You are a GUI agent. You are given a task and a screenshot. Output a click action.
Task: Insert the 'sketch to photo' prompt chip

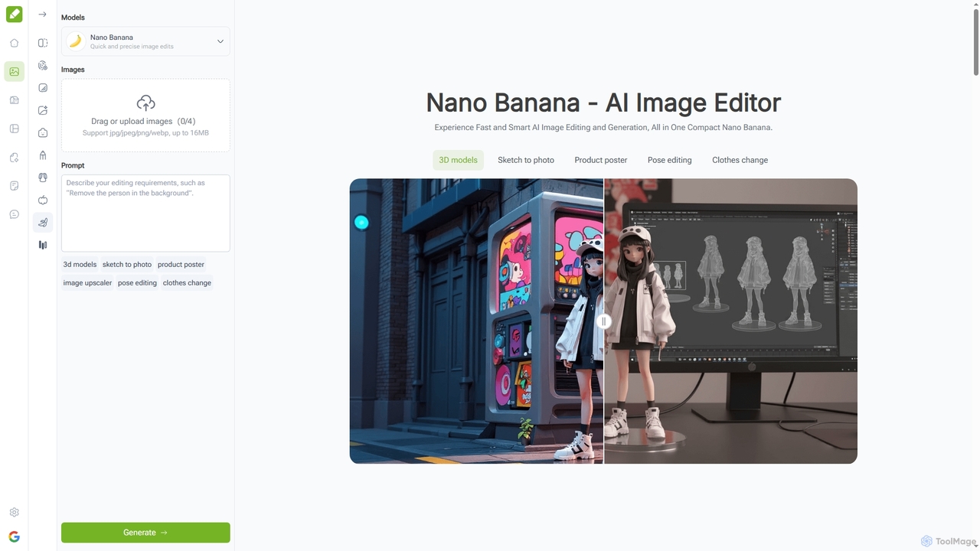click(x=127, y=264)
